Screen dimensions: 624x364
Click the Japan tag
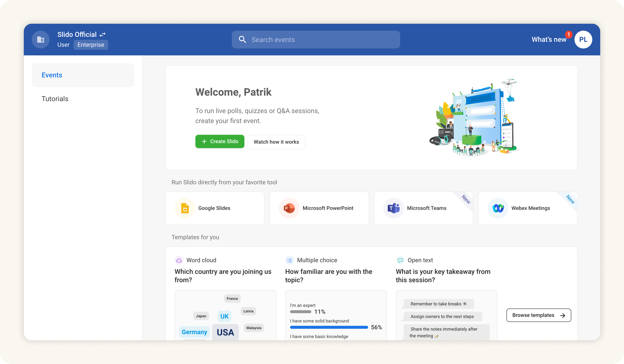[201, 316]
